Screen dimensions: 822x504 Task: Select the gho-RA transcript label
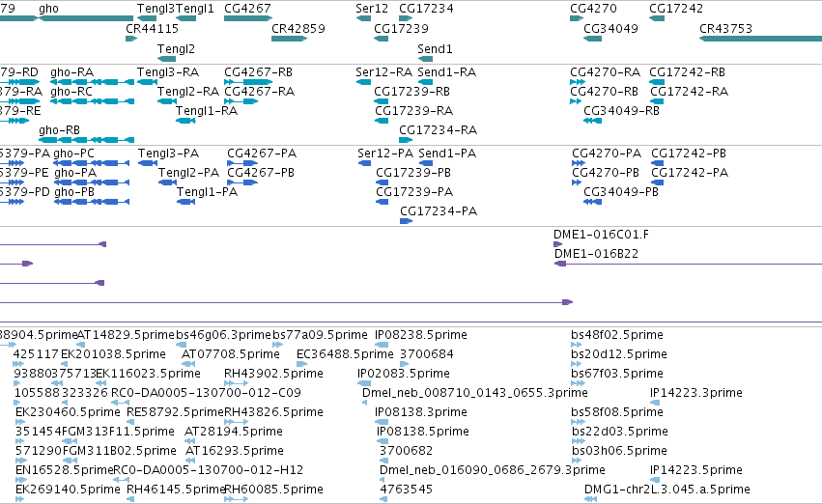[x=71, y=72]
